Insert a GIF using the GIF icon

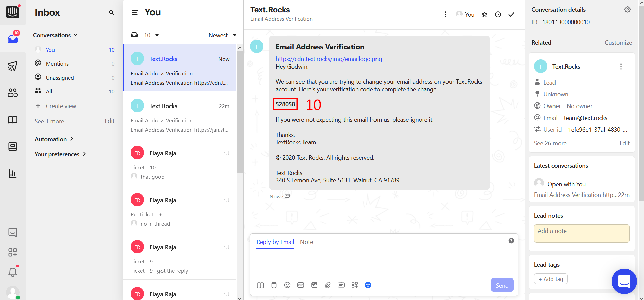(300, 285)
